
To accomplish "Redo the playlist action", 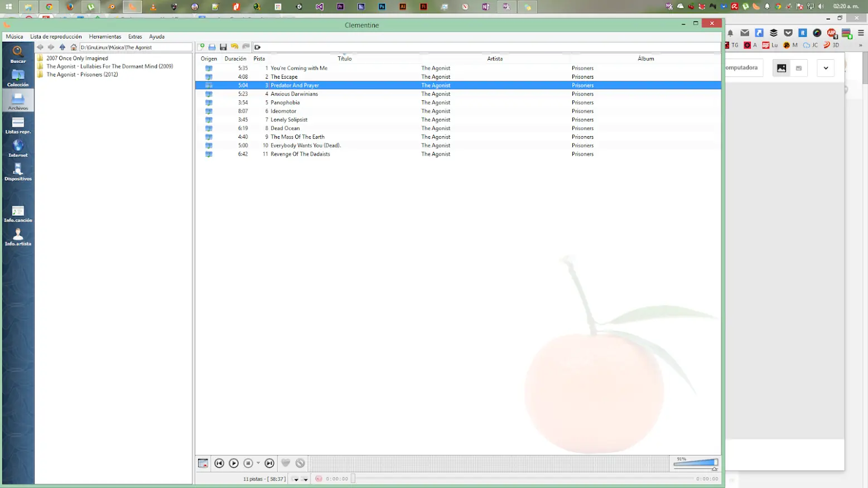I will [x=245, y=47].
